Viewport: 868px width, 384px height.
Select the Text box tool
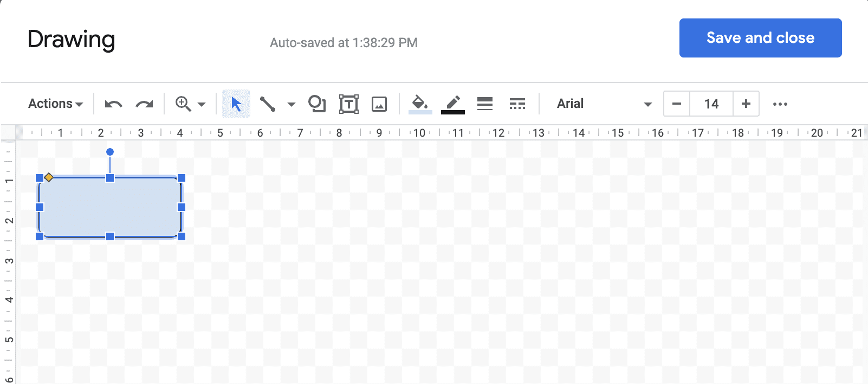click(349, 104)
